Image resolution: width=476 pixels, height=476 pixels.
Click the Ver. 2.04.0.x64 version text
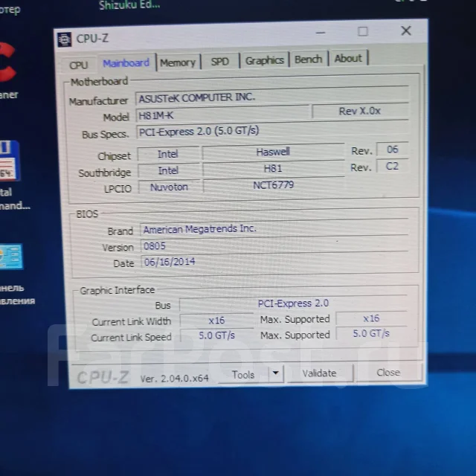tap(174, 379)
